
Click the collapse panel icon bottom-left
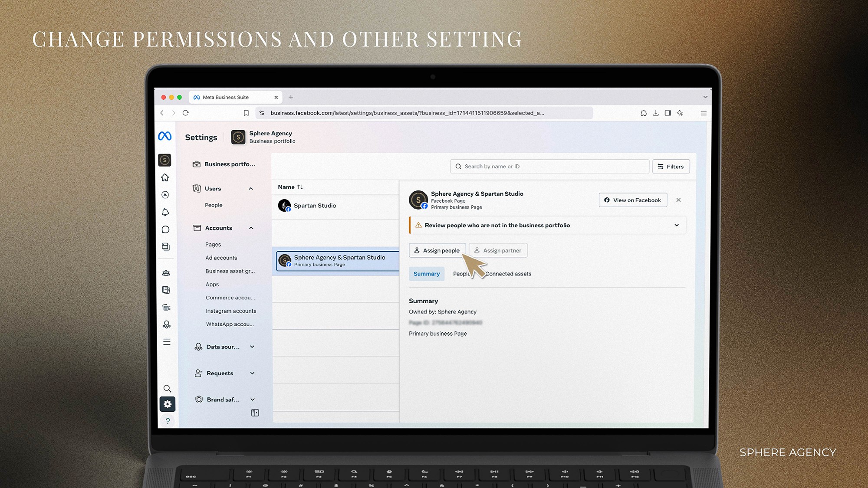255,413
